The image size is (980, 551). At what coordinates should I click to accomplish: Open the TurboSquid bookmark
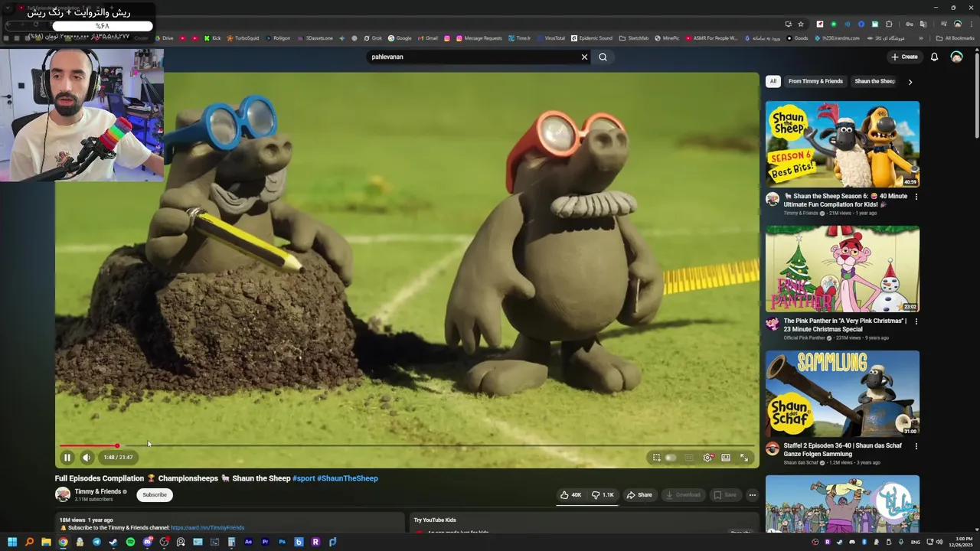coord(243,38)
